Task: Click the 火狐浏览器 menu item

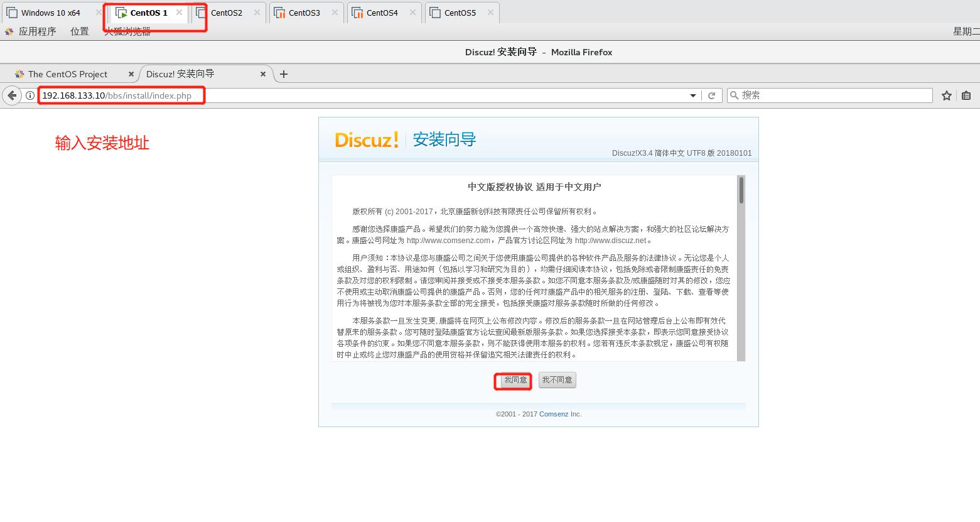Action: 127,31
